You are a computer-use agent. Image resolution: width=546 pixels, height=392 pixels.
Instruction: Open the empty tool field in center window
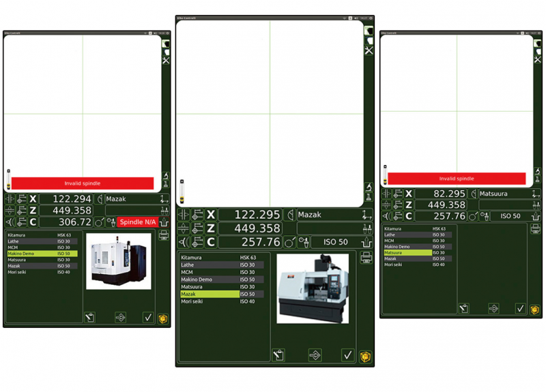point(335,228)
